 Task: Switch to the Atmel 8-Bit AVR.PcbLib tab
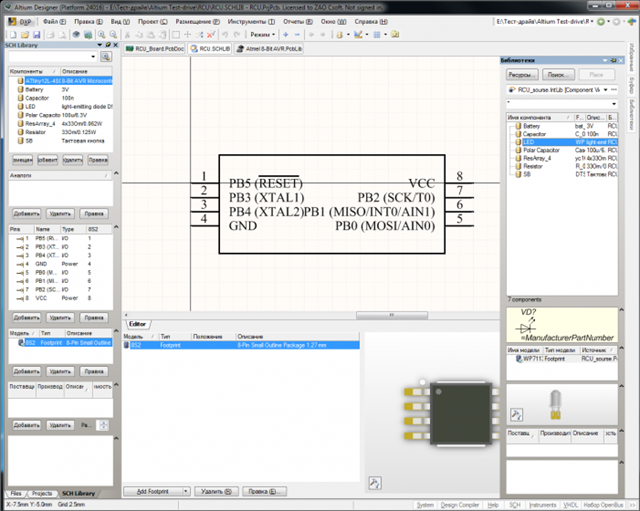coord(269,49)
